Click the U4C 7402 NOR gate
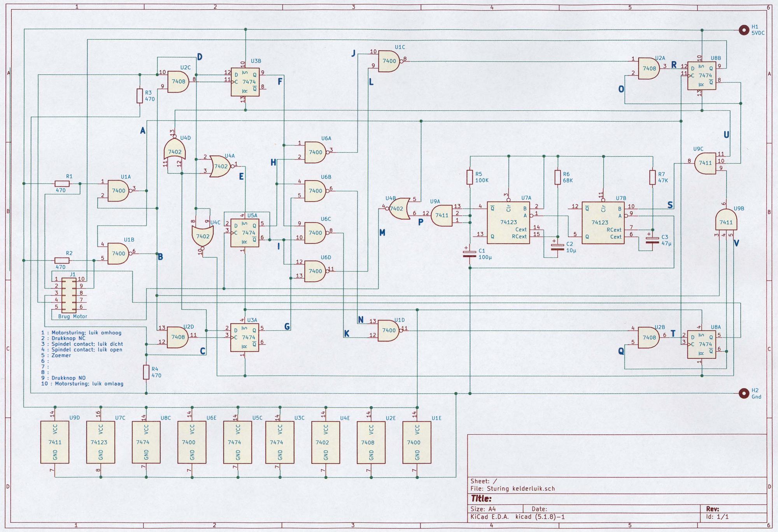Viewport: 778px width, 532px height. coord(203,238)
